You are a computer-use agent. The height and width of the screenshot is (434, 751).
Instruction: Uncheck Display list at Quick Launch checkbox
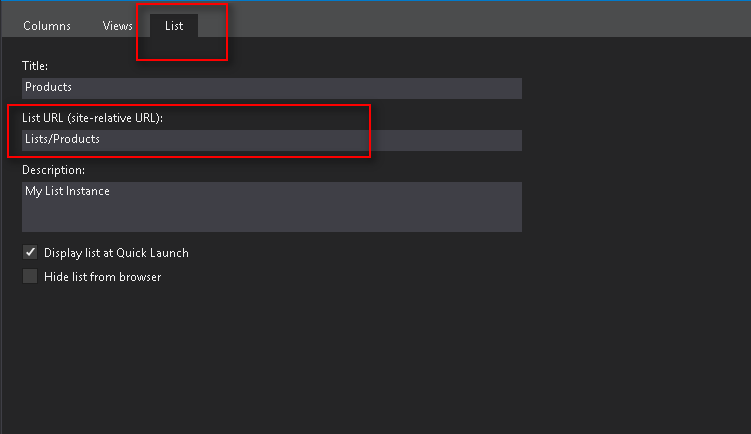(x=30, y=253)
